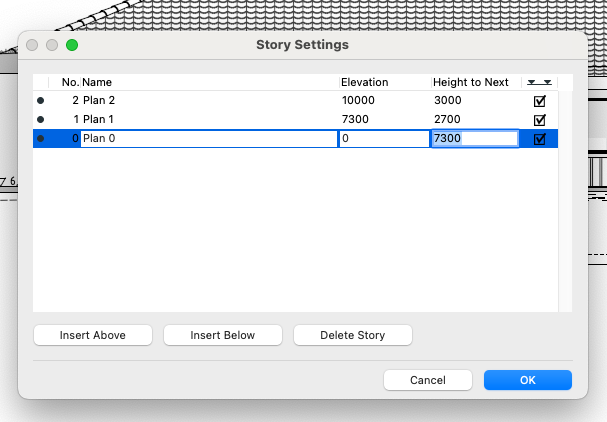Click the bullet marker of the Plan 2 row

click(40, 101)
